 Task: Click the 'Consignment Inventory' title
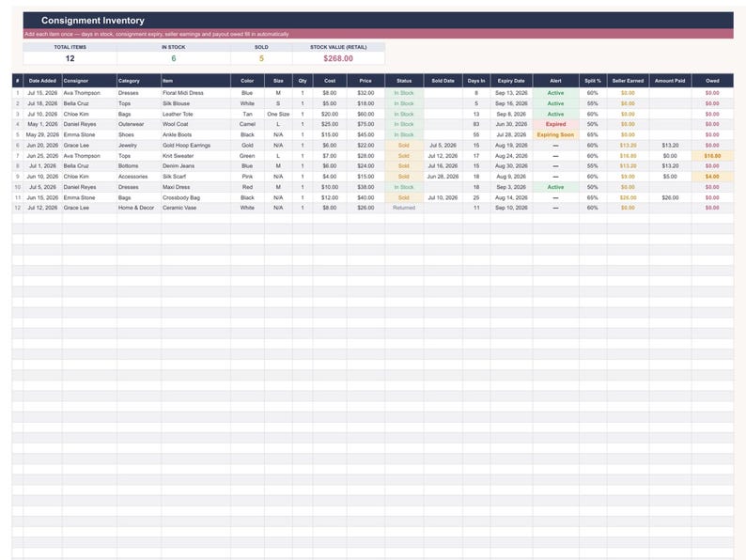pyautogui.click(x=93, y=21)
